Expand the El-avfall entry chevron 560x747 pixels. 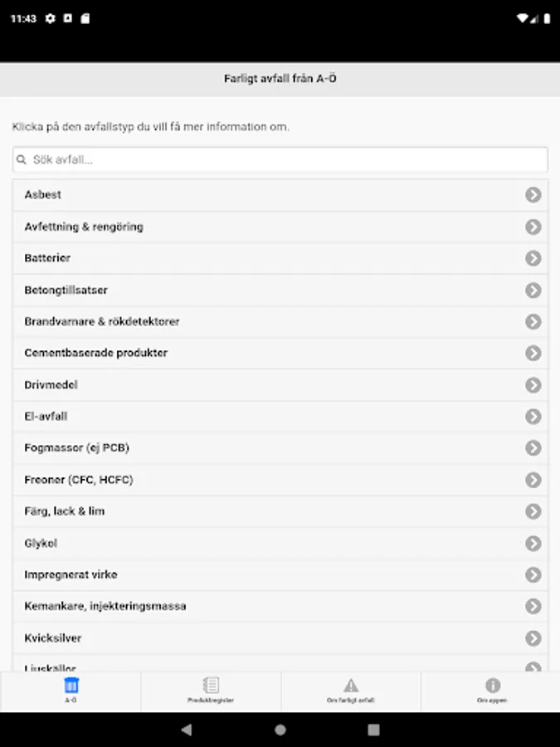(533, 417)
